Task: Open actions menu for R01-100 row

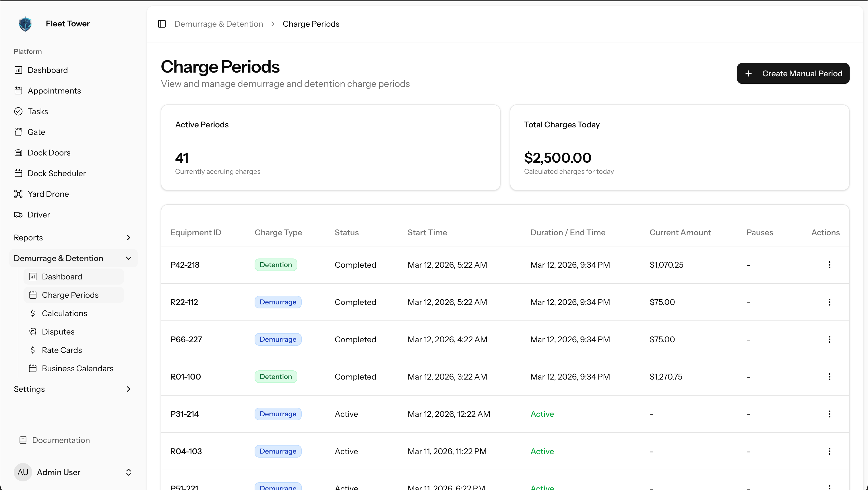Action: point(829,376)
